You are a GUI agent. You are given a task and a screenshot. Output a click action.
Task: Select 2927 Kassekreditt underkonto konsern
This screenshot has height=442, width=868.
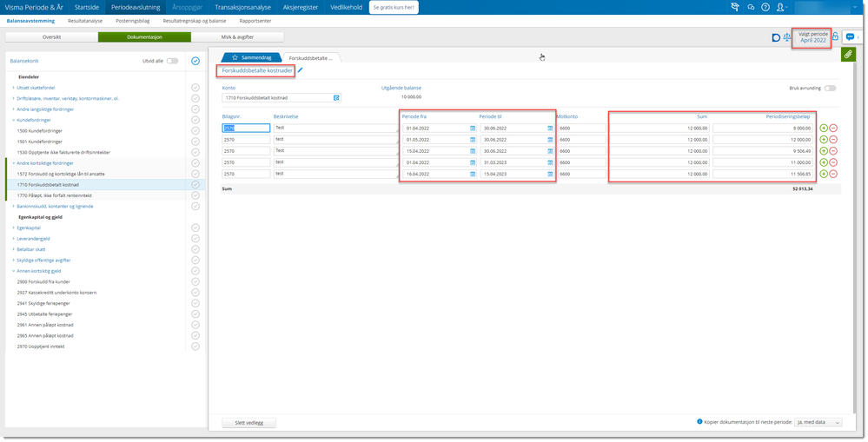(x=57, y=293)
